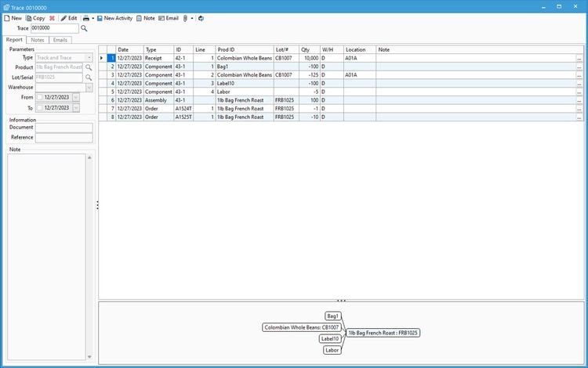Click the Reference information field
The height and width of the screenshot is (368, 588).
64,137
